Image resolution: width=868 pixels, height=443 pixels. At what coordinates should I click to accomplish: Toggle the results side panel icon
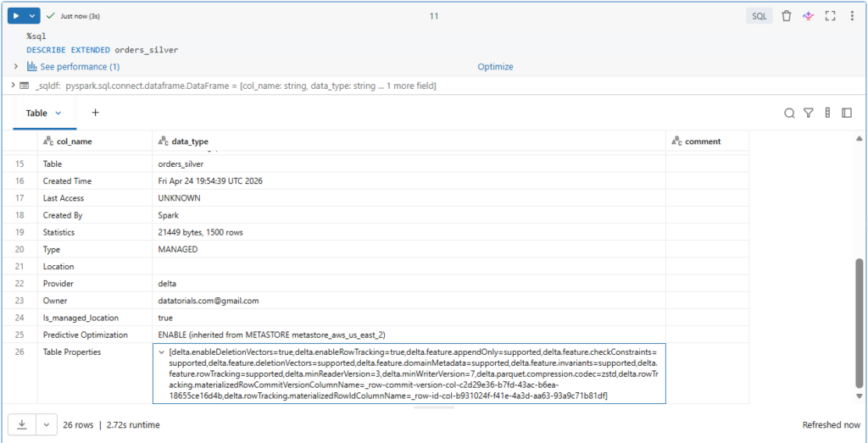[846, 113]
